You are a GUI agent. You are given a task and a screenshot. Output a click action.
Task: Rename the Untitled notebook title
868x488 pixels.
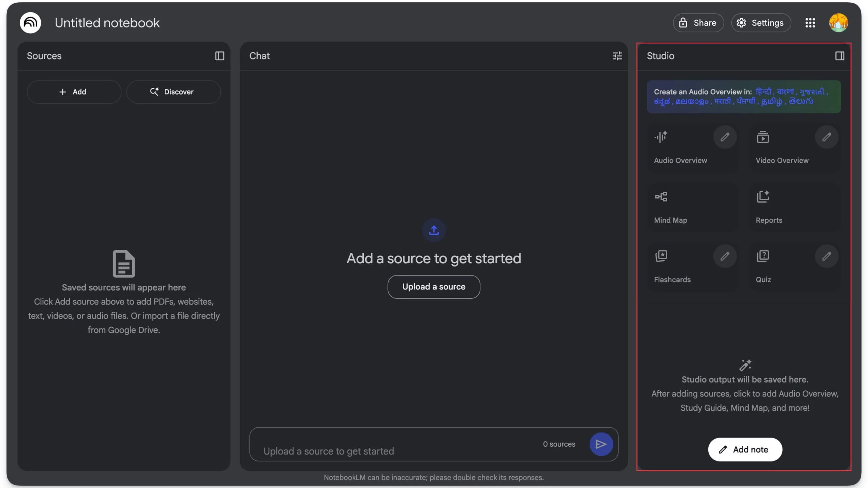pyautogui.click(x=107, y=23)
